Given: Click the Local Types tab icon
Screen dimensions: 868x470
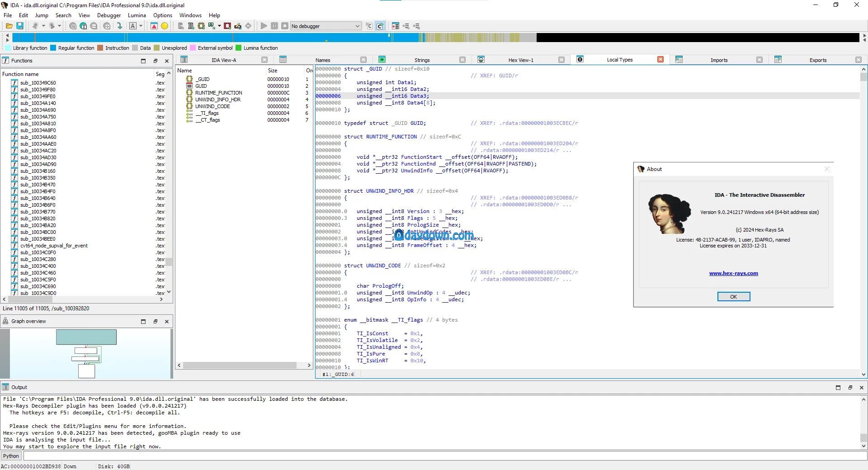Looking at the screenshot, I should tap(580, 59).
